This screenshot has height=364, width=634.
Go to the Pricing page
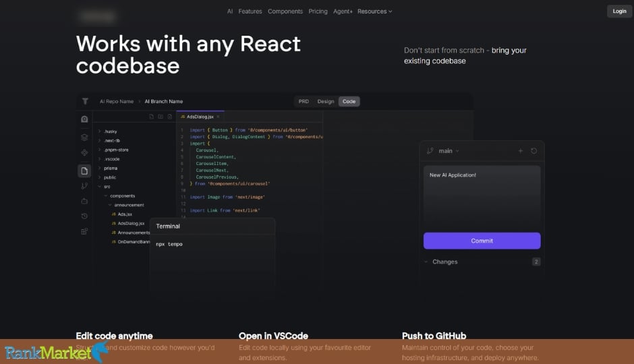[x=318, y=11]
